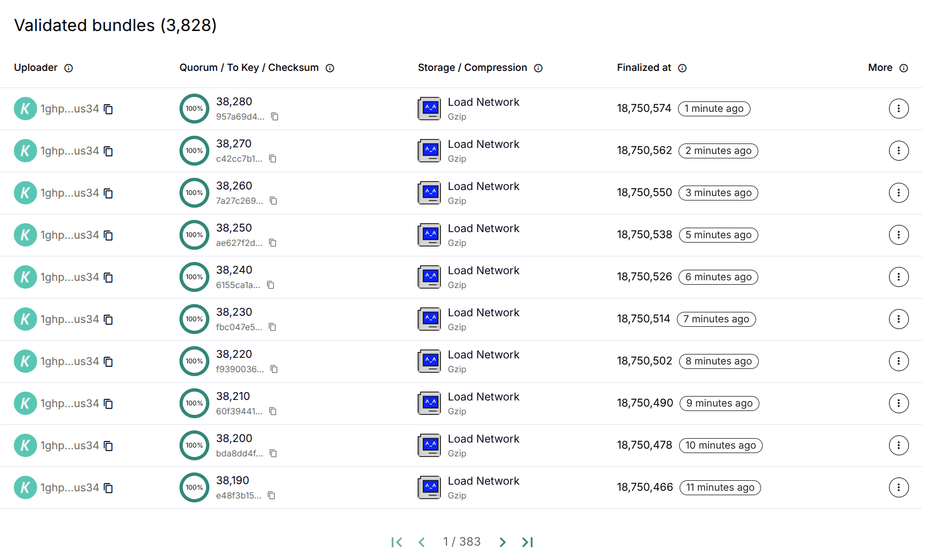Click info icon beside More header
This screenshot has width=930, height=560.
[903, 68]
